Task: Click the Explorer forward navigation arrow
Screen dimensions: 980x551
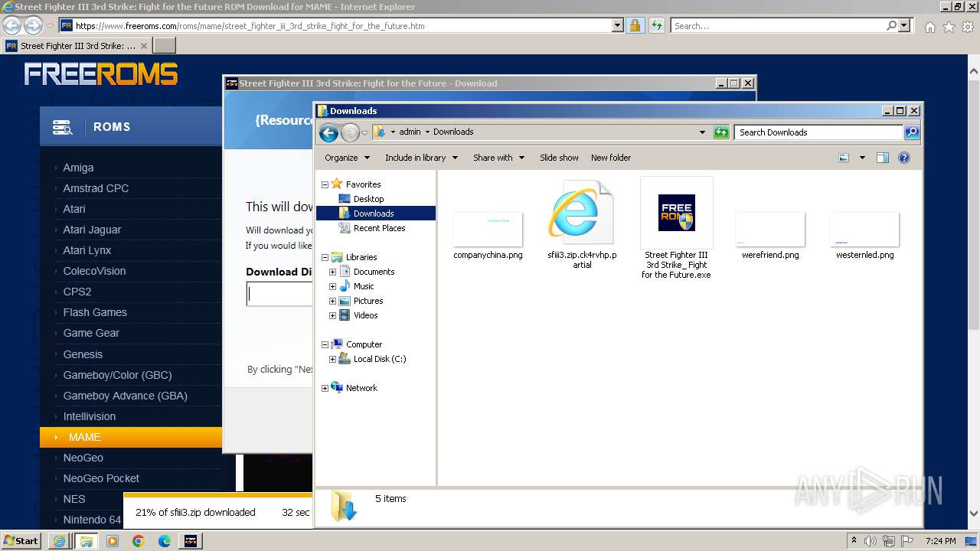Action: pos(350,133)
